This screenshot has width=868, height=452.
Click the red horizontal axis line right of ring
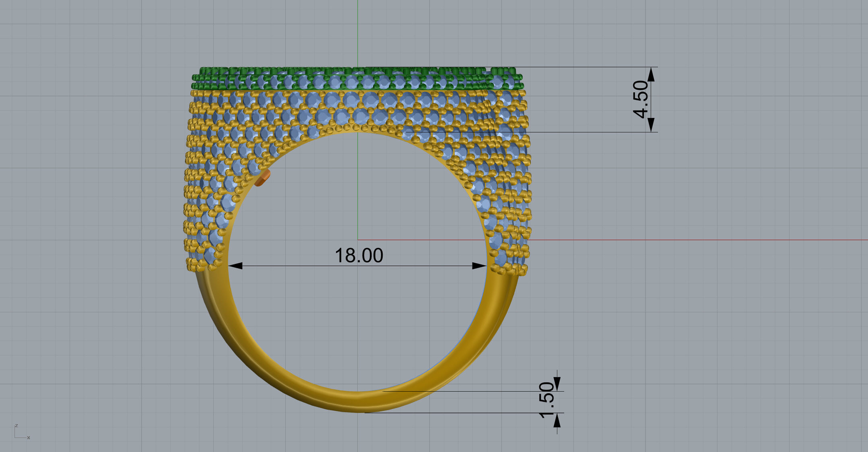pos(684,240)
